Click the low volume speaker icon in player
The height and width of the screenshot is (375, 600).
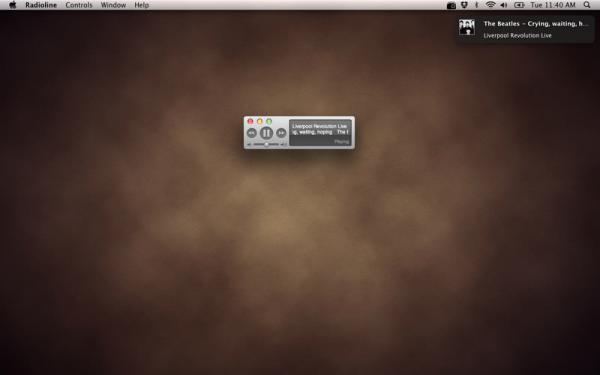(x=249, y=145)
